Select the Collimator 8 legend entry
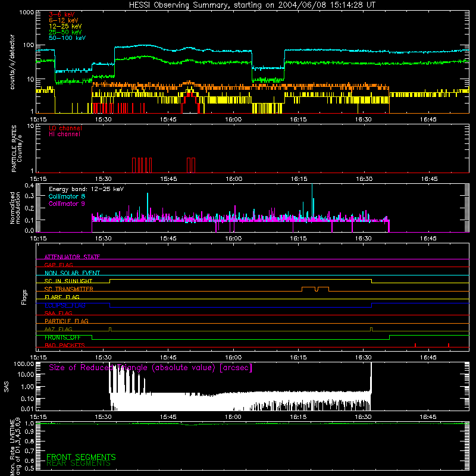Image resolution: width=476 pixels, height=476 pixels. pyautogui.click(x=67, y=196)
